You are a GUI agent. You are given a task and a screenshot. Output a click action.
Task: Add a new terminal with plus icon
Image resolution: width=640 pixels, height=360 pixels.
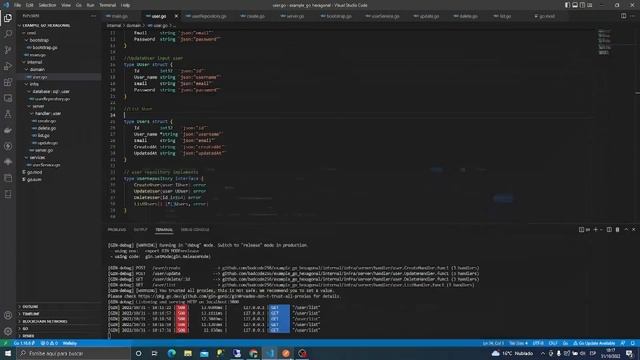[596, 230]
